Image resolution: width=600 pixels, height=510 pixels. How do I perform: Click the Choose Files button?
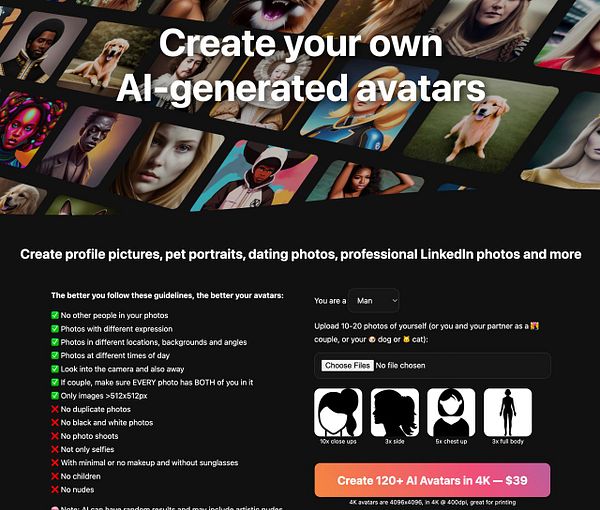(347, 365)
